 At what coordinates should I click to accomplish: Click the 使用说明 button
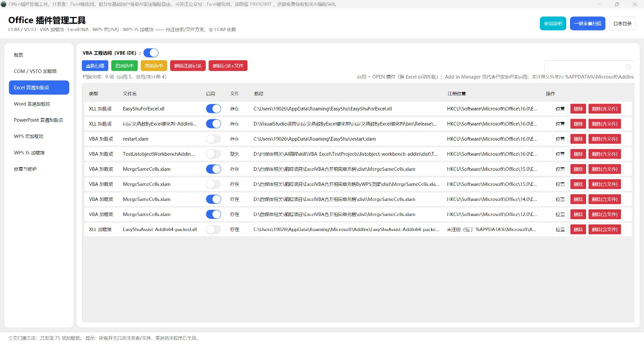click(553, 24)
